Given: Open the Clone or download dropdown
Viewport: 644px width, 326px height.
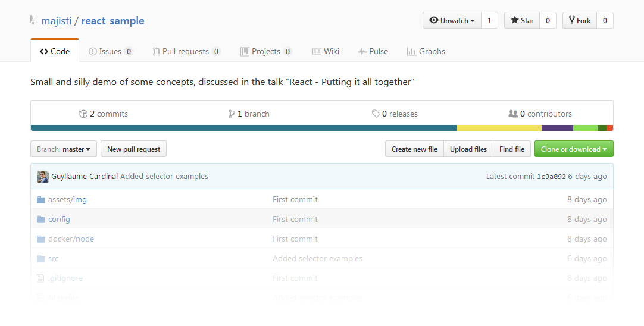Looking at the screenshot, I should (x=574, y=149).
